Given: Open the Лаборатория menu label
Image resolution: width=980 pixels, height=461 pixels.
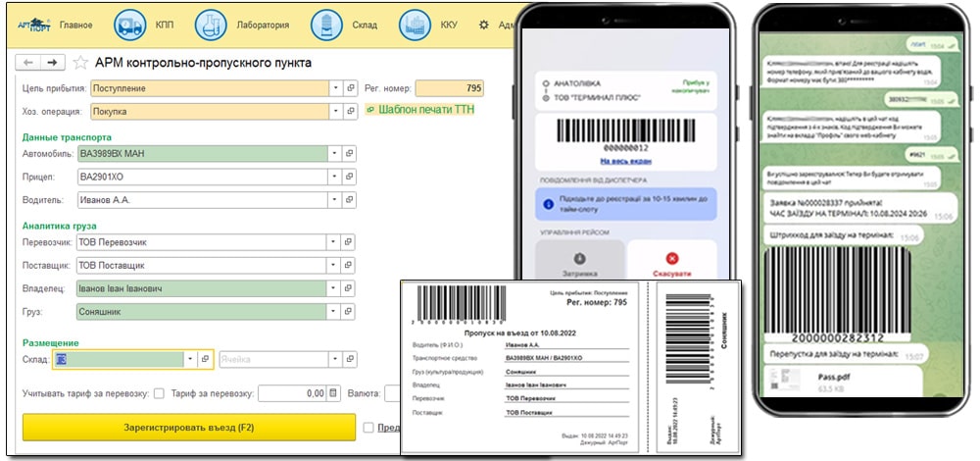Looking at the screenshot, I should pyautogui.click(x=263, y=26).
